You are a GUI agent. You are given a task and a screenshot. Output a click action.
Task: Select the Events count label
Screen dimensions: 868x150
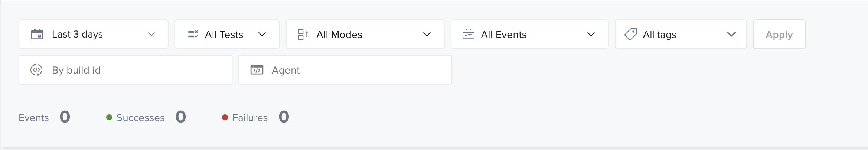coord(34,118)
